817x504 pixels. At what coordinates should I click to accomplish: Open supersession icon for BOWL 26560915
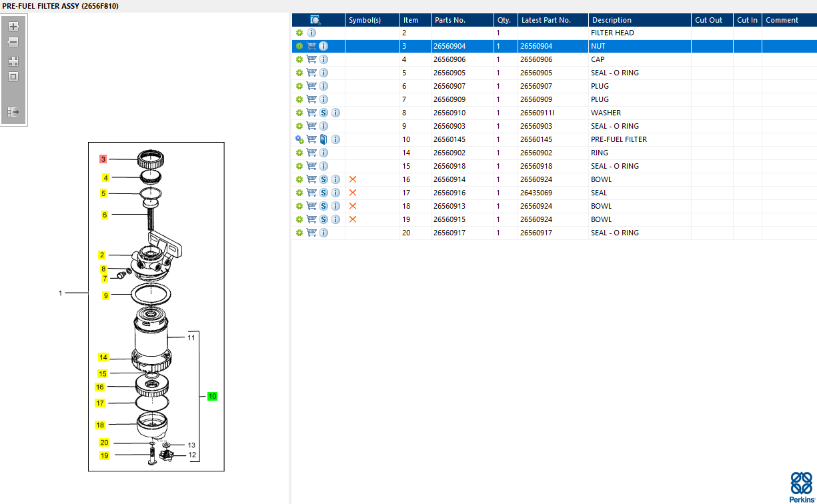(323, 219)
